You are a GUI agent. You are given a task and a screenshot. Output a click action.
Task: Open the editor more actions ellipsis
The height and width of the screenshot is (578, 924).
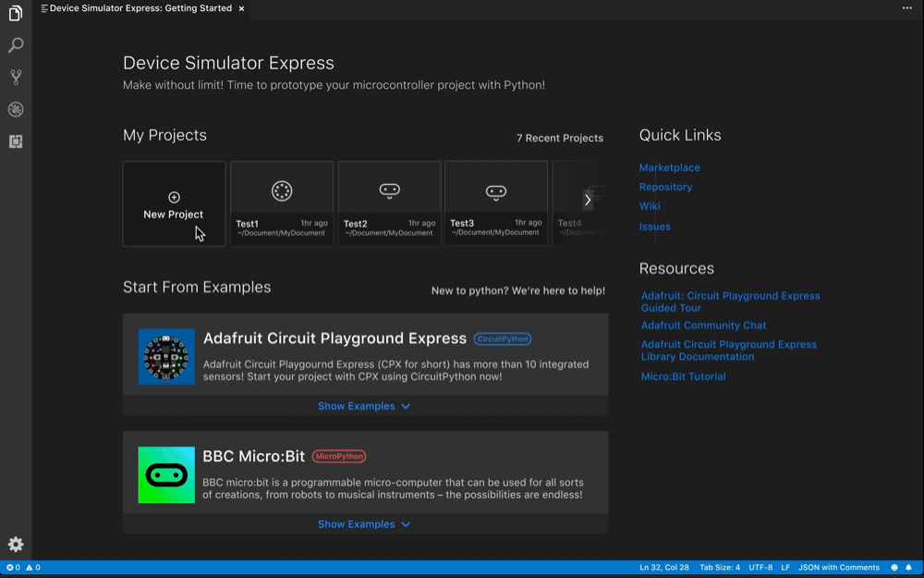[x=907, y=7]
